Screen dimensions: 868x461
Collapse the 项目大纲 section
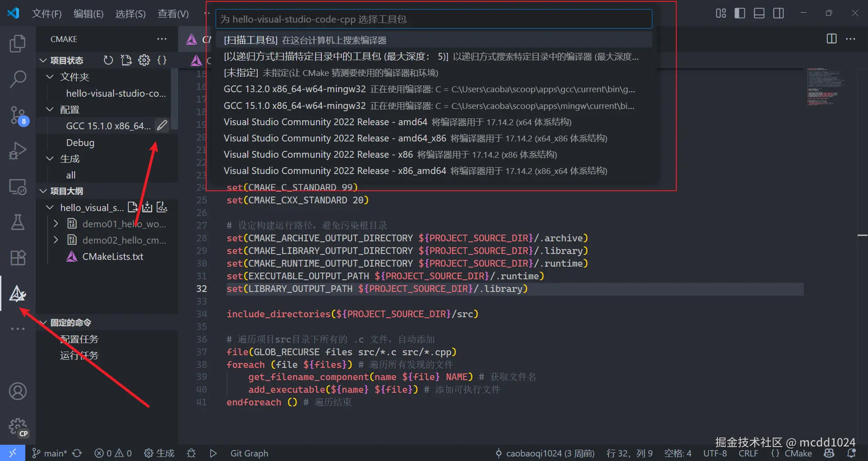tap(43, 191)
